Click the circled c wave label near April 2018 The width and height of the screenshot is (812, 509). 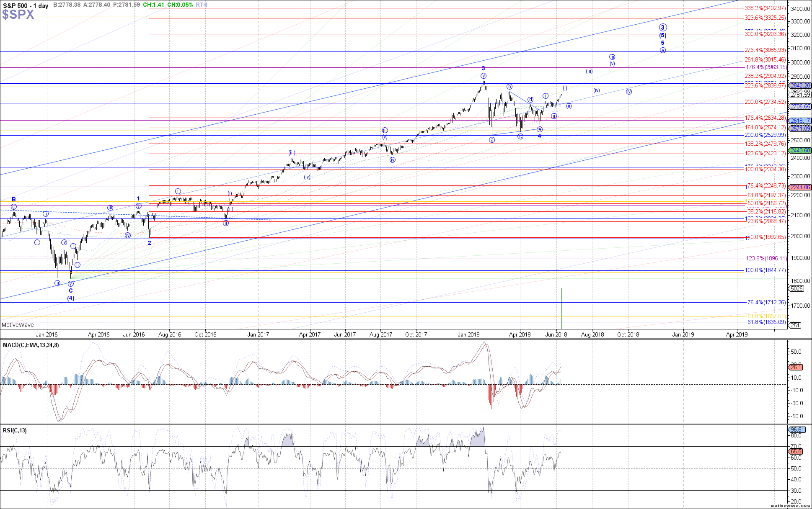(520, 136)
